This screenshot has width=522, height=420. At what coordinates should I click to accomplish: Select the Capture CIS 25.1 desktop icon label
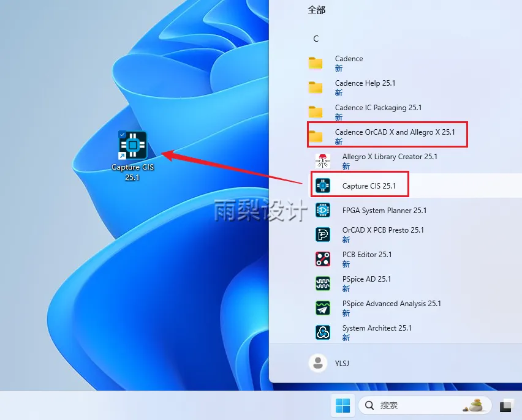132,172
